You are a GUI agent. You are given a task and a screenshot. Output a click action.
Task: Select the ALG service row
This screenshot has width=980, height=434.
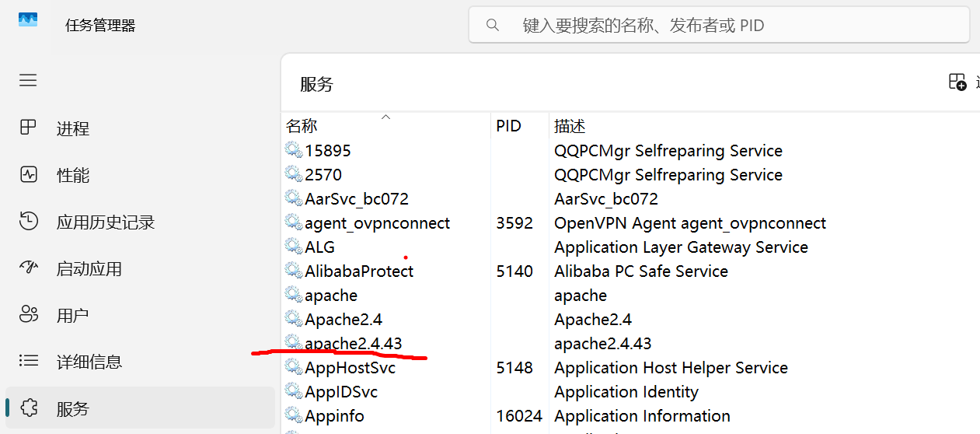point(630,247)
